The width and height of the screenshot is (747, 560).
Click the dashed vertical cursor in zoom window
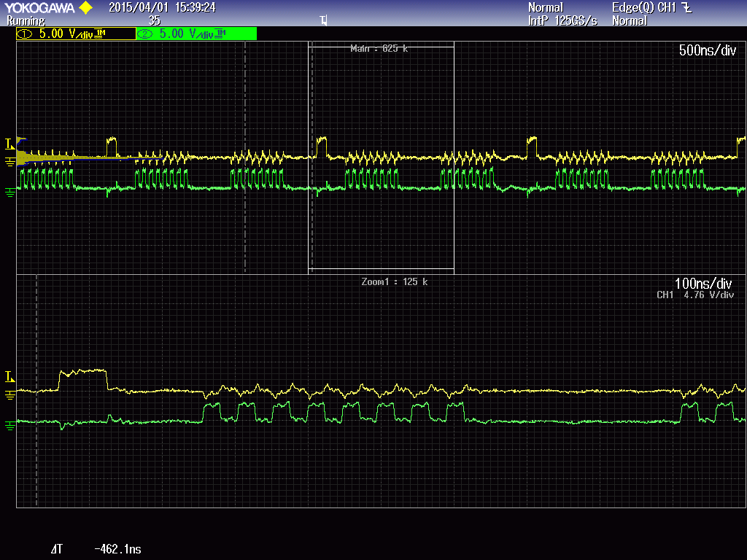pyautogui.click(x=36, y=391)
